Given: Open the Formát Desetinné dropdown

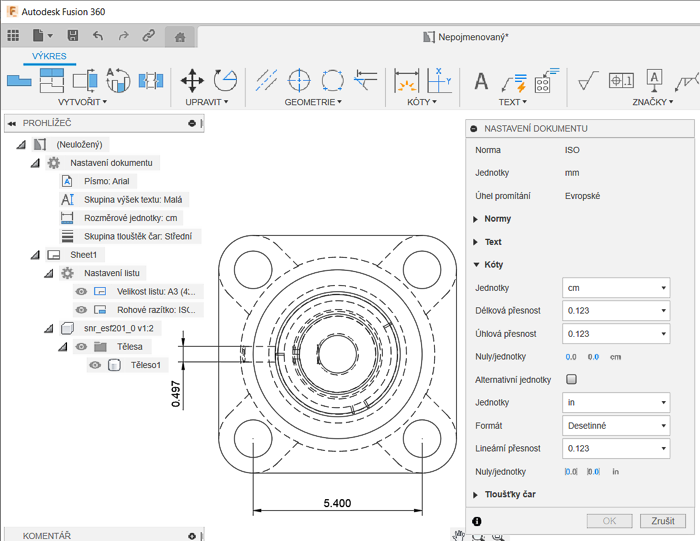Looking at the screenshot, I should coord(616,426).
